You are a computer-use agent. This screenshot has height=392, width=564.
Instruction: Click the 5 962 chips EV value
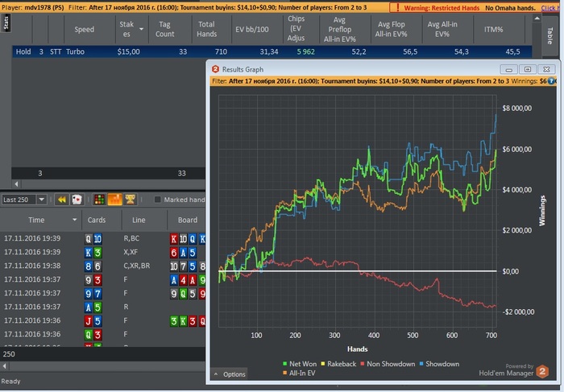[x=305, y=52]
